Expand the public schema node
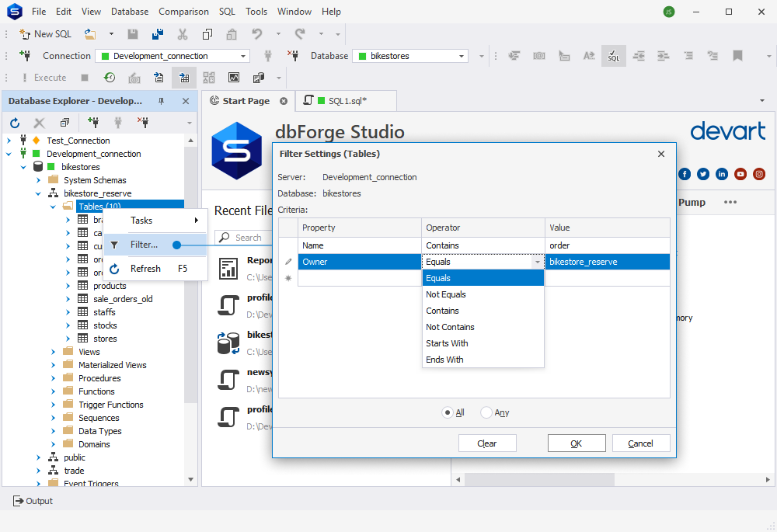Viewport: 777px width, 532px height. [x=39, y=457]
